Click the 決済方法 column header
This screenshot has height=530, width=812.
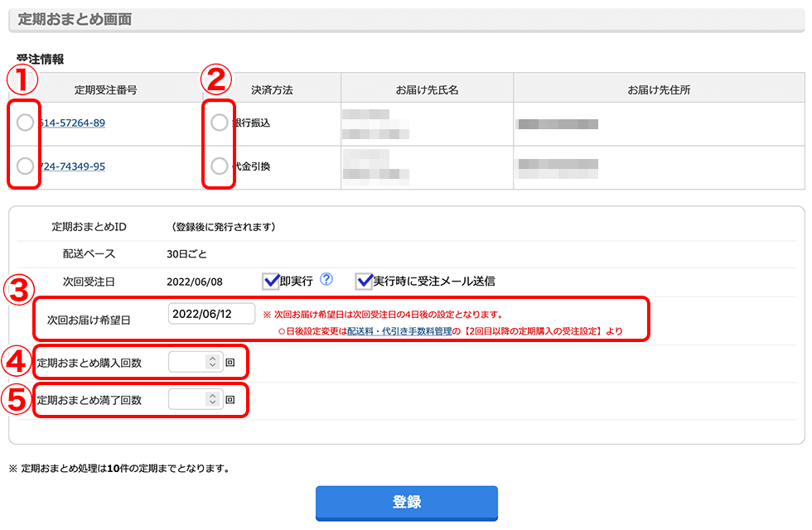click(x=272, y=89)
